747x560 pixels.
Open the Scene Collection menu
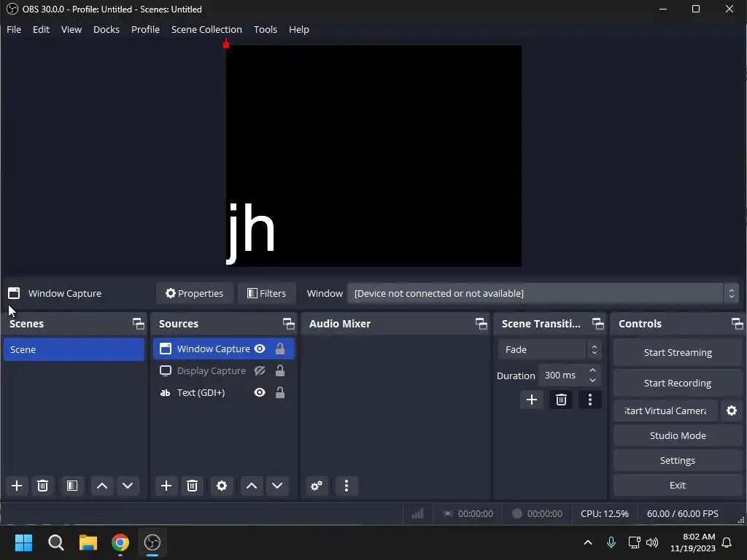tap(206, 29)
